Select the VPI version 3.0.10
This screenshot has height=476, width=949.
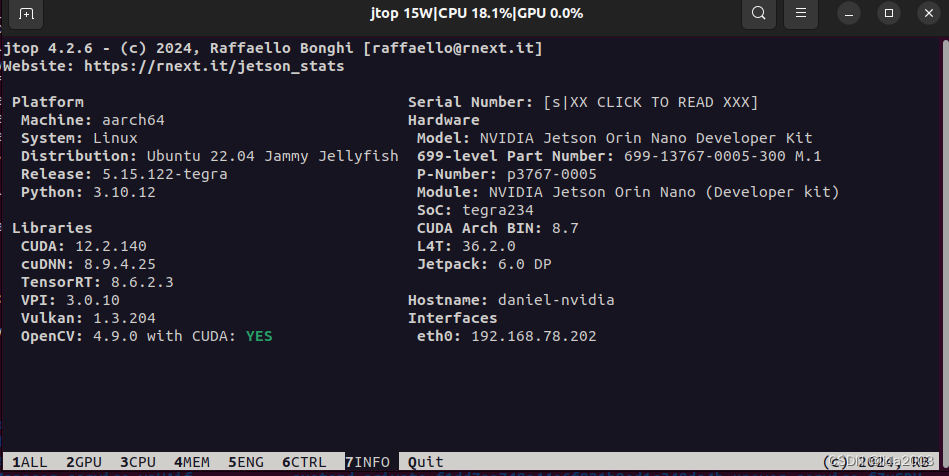(x=93, y=300)
